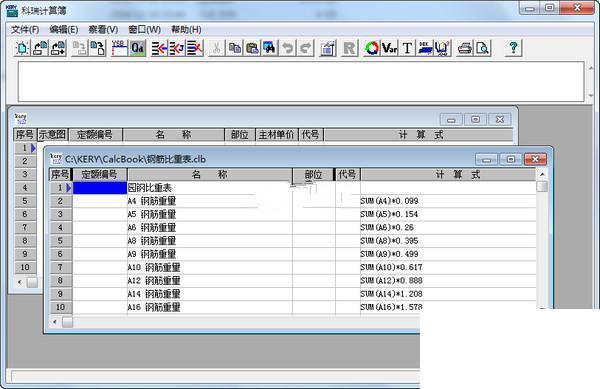Image resolution: width=600 pixels, height=389 pixels.
Task: Click the Print preview magnifier icon
Action: [483, 48]
